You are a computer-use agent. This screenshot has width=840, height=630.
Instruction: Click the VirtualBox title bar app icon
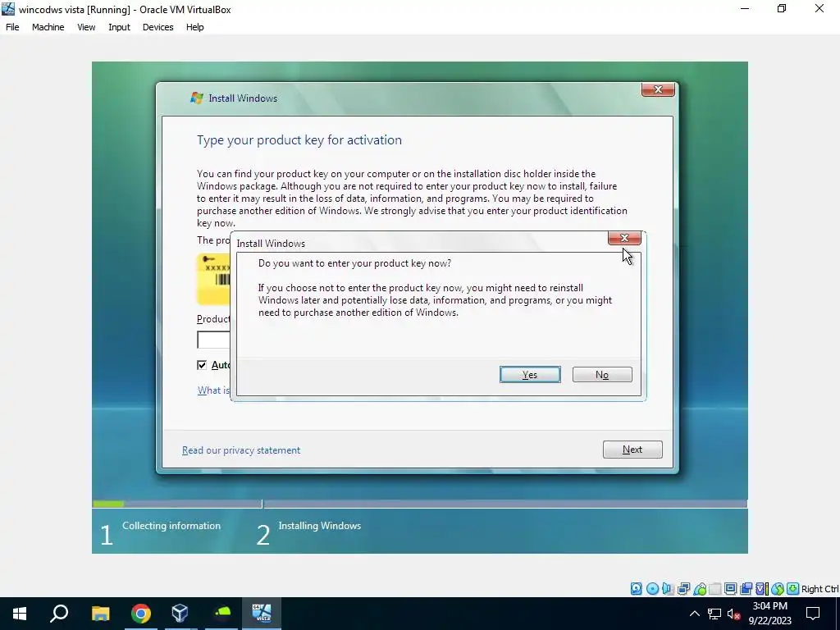tap(8, 9)
